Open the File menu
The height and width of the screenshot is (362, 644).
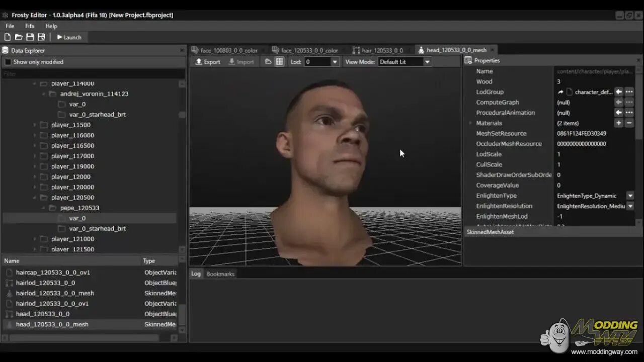pyautogui.click(x=10, y=26)
